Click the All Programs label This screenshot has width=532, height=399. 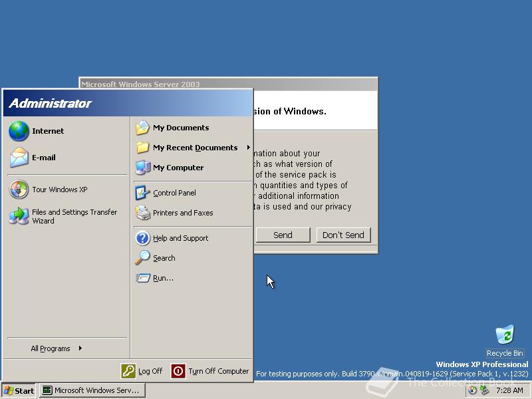(x=51, y=348)
